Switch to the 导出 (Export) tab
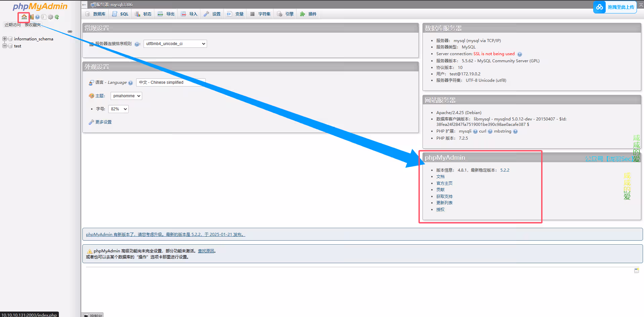Image resolution: width=644 pixels, height=317 pixels. (x=166, y=14)
